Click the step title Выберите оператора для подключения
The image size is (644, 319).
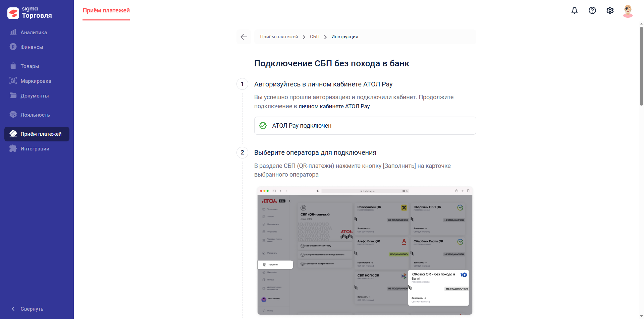click(315, 152)
